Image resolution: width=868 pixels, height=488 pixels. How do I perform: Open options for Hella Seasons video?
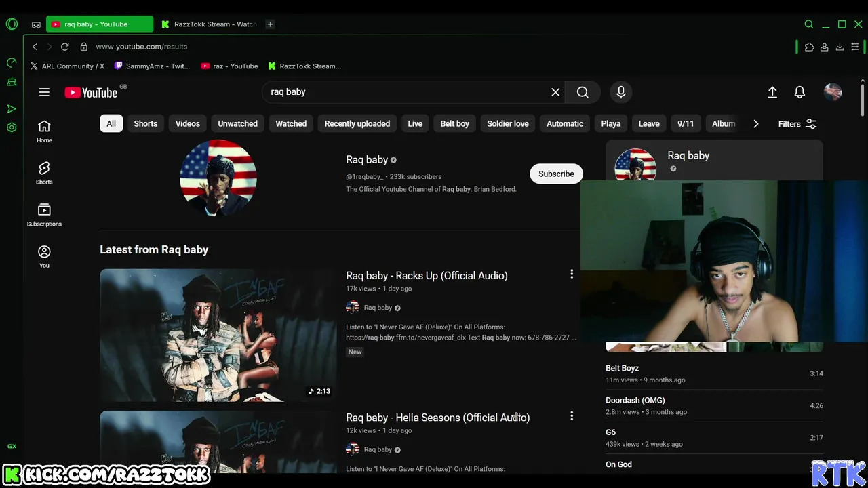[x=572, y=415]
